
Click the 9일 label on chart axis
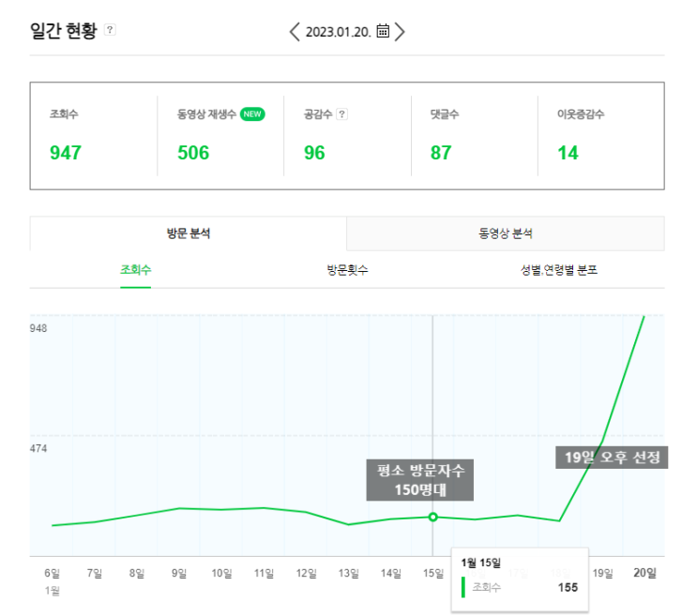[x=178, y=573]
